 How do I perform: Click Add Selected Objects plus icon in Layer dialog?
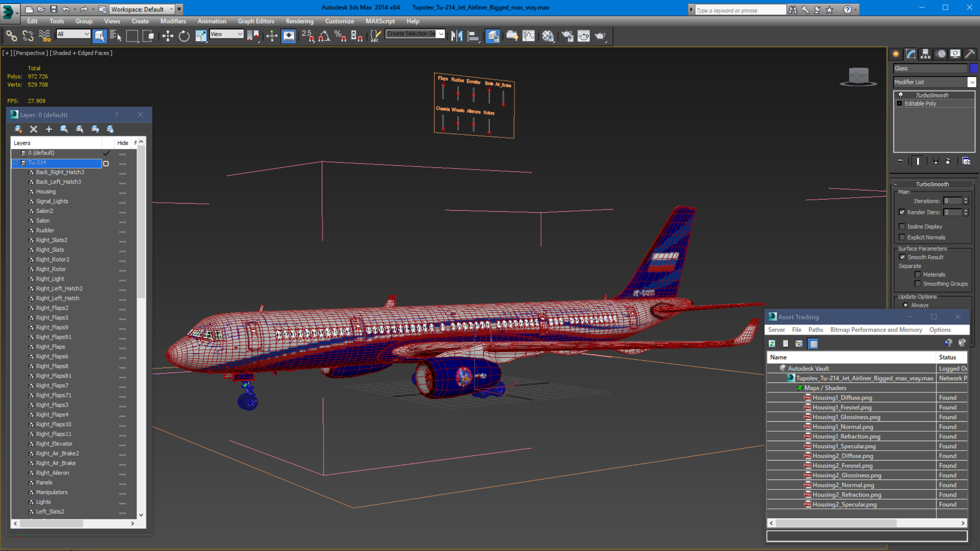coord(49,129)
